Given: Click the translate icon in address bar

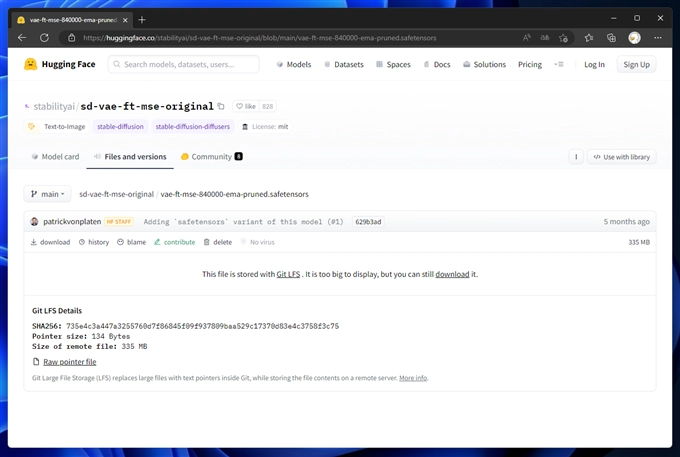Looking at the screenshot, I should pyautogui.click(x=545, y=38).
